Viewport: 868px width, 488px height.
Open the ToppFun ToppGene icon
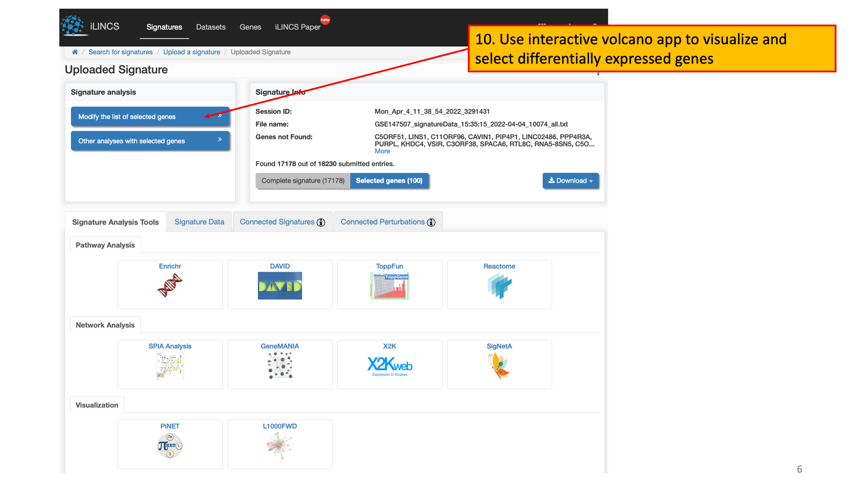[390, 286]
